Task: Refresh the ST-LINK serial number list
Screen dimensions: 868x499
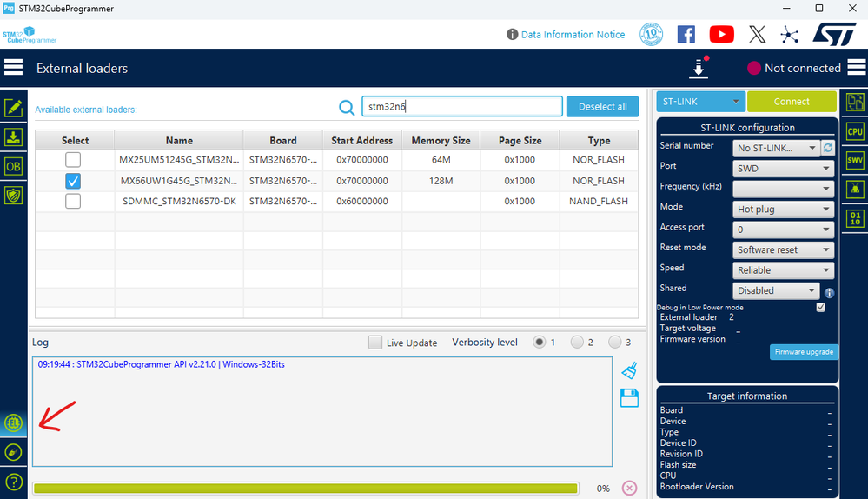Action: coord(827,148)
